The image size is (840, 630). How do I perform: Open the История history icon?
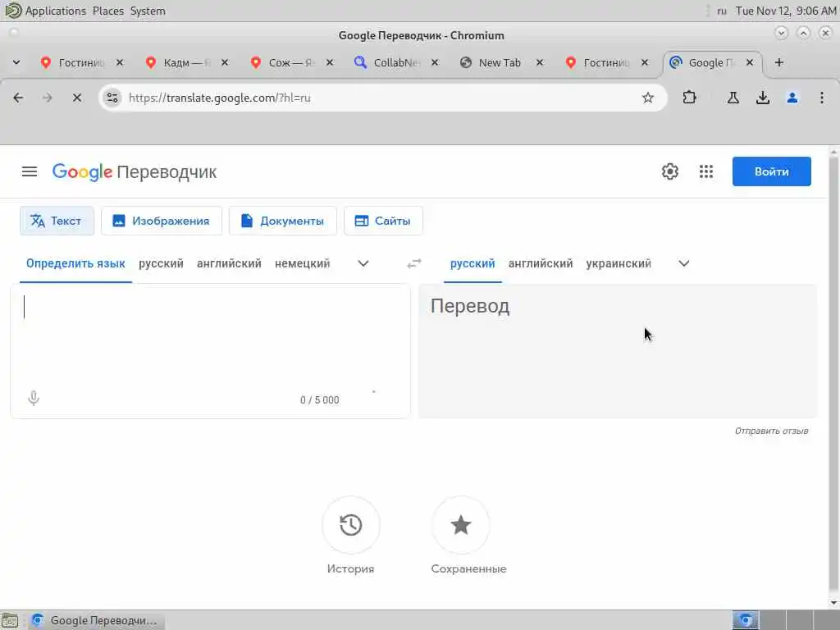(351, 525)
